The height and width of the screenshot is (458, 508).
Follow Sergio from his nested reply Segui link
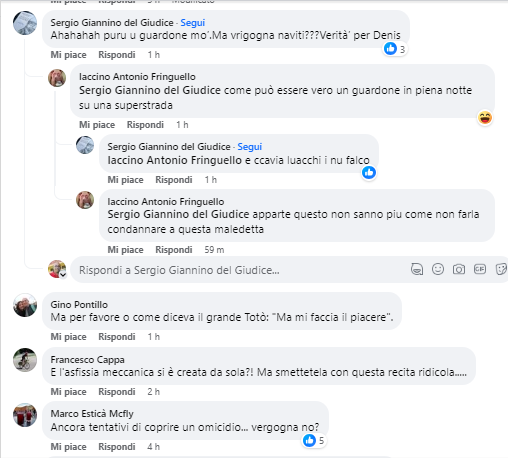pyautogui.click(x=250, y=147)
